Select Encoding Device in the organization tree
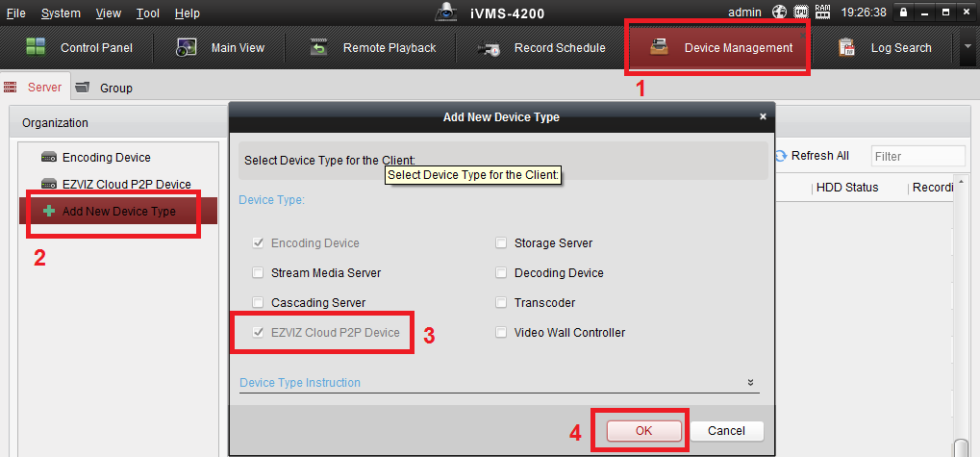Viewport: 980px width, 457px height. pyautogui.click(x=106, y=158)
